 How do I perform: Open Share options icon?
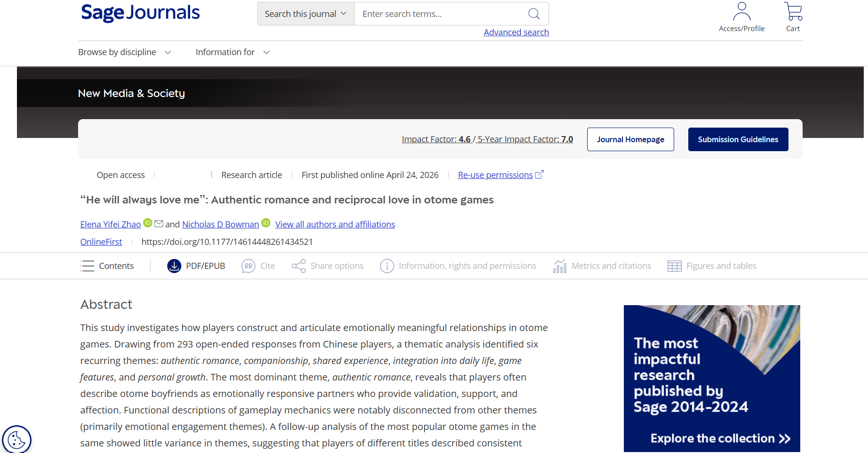click(299, 266)
